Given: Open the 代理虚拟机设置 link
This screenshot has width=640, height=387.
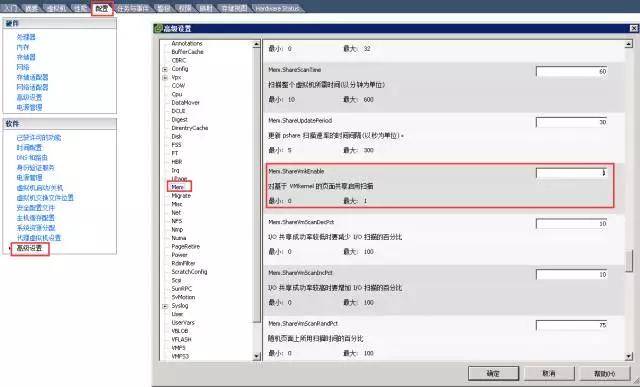Looking at the screenshot, I should [x=39, y=238].
